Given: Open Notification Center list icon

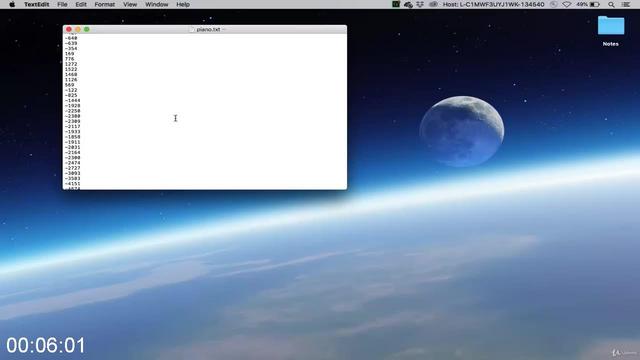Looking at the screenshot, I should (625, 4).
